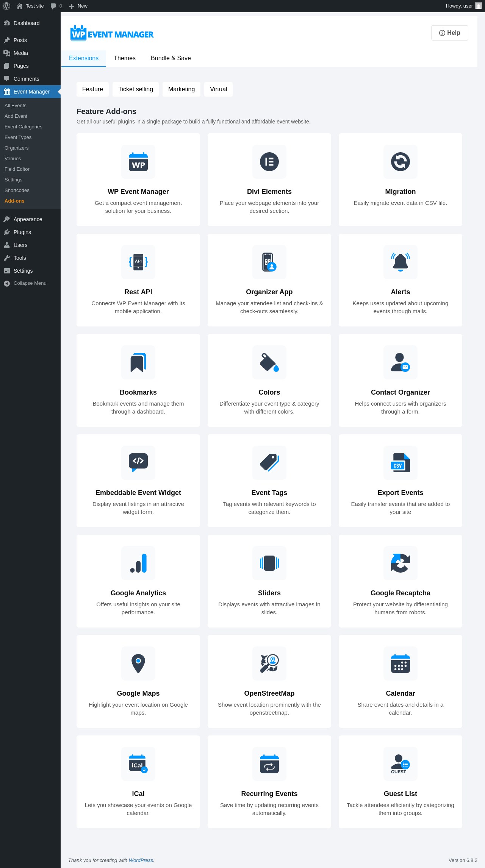Open Appearance in the sidebar
485x868 pixels.
coord(30,219)
